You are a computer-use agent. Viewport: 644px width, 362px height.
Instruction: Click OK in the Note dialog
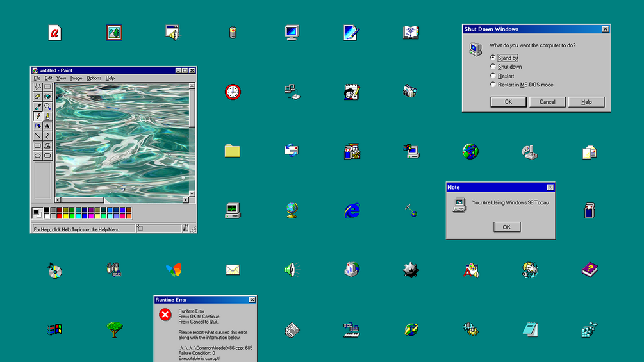pyautogui.click(x=507, y=227)
